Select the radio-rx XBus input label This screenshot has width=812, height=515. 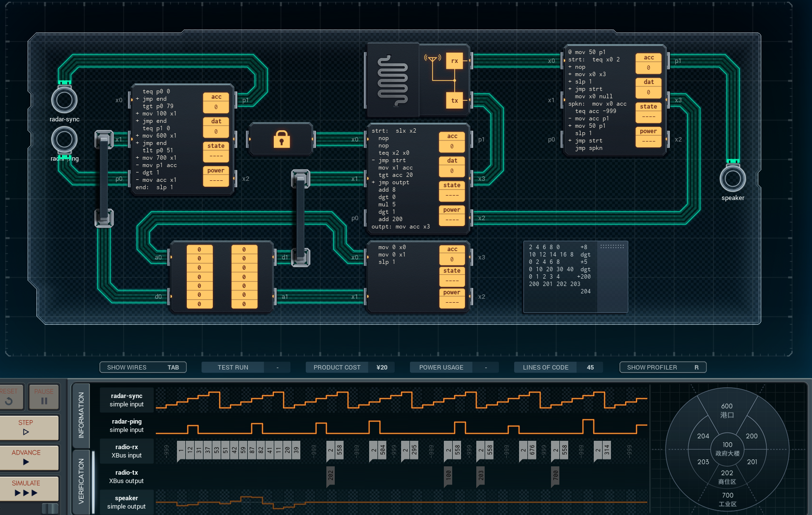[x=127, y=451]
